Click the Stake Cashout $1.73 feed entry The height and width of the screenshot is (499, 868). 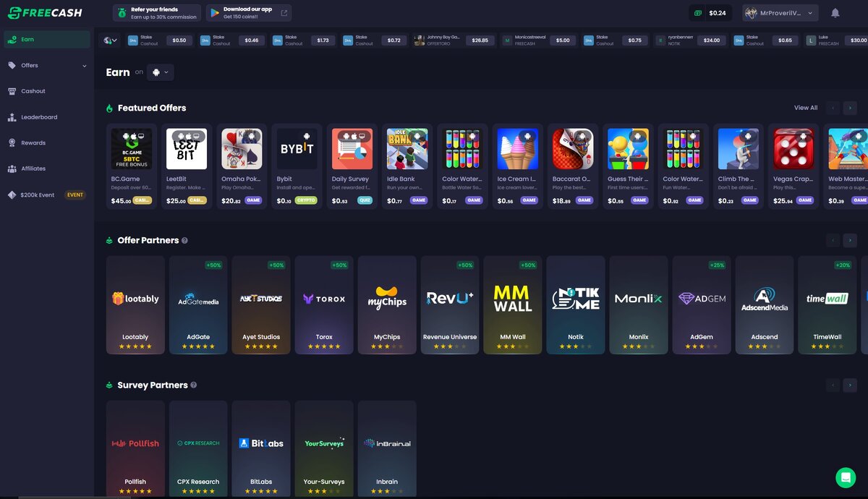(304, 40)
